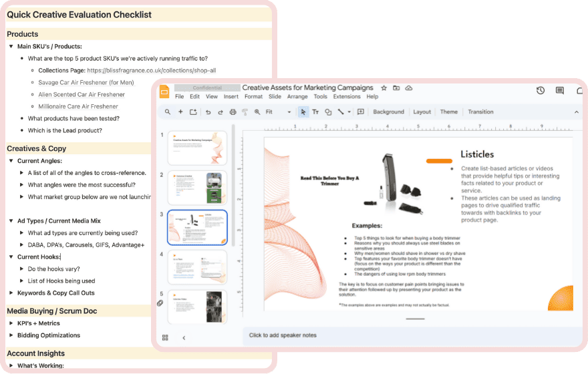
Task: Open the Tools menu
Action: tap(320, 97)
